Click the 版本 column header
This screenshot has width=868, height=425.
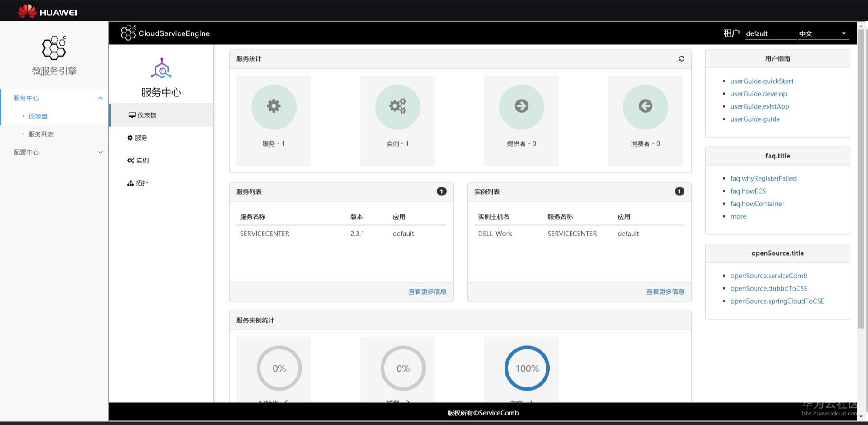356,217
